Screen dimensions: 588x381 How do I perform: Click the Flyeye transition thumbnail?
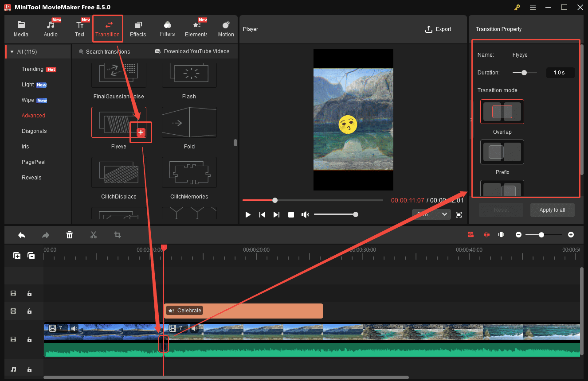pos(118,122)
